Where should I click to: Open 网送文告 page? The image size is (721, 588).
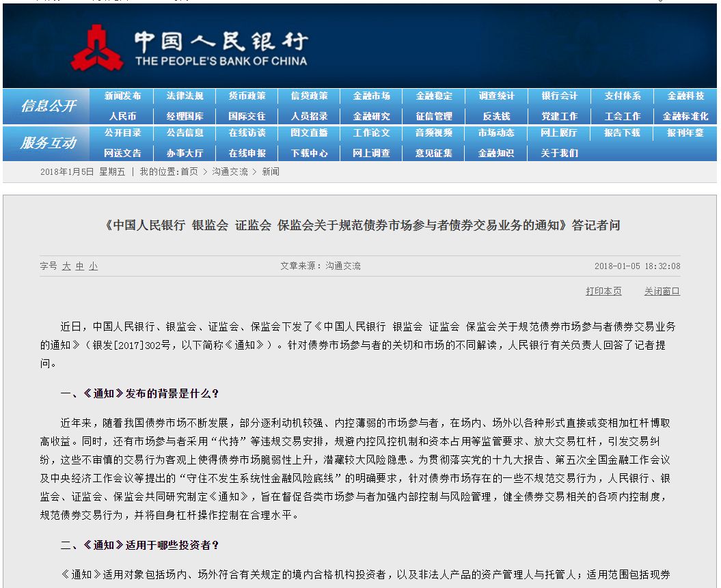tap(122, 153)
